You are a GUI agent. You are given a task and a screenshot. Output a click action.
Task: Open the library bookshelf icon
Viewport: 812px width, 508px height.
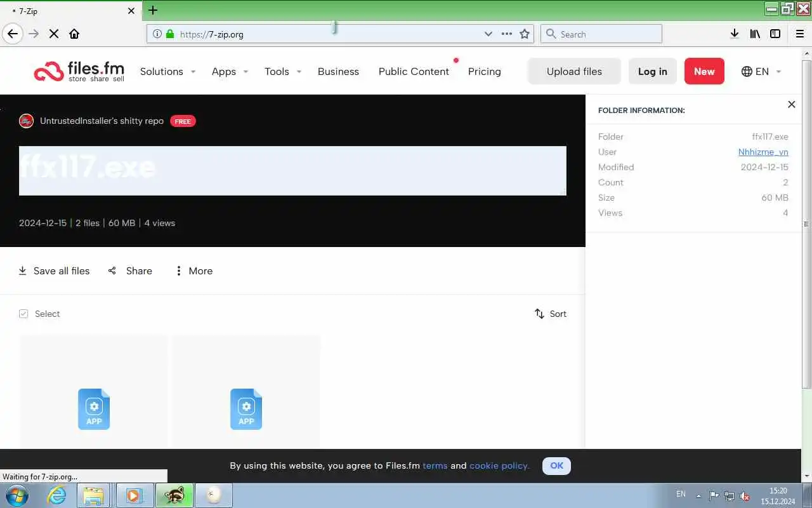[x=754, y=34]
